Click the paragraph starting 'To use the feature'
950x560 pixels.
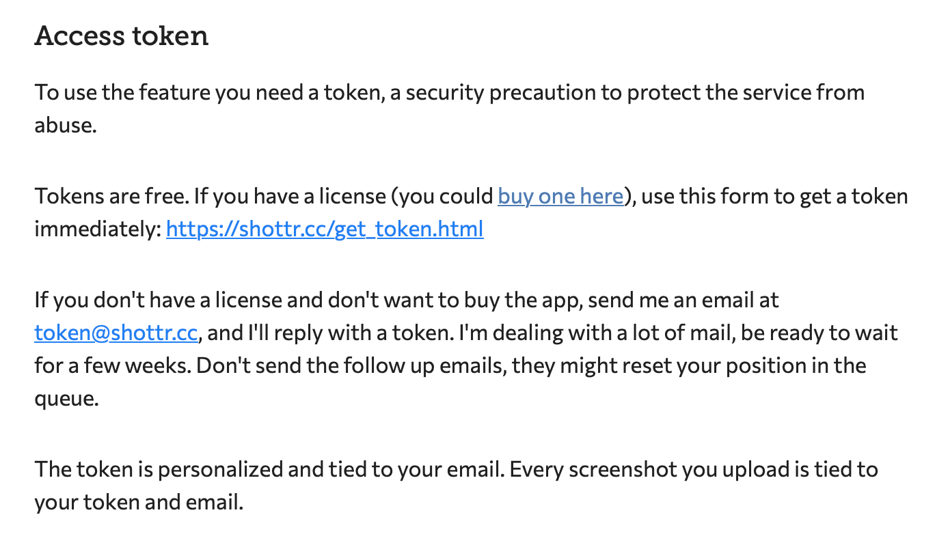(x=450, y=109)
